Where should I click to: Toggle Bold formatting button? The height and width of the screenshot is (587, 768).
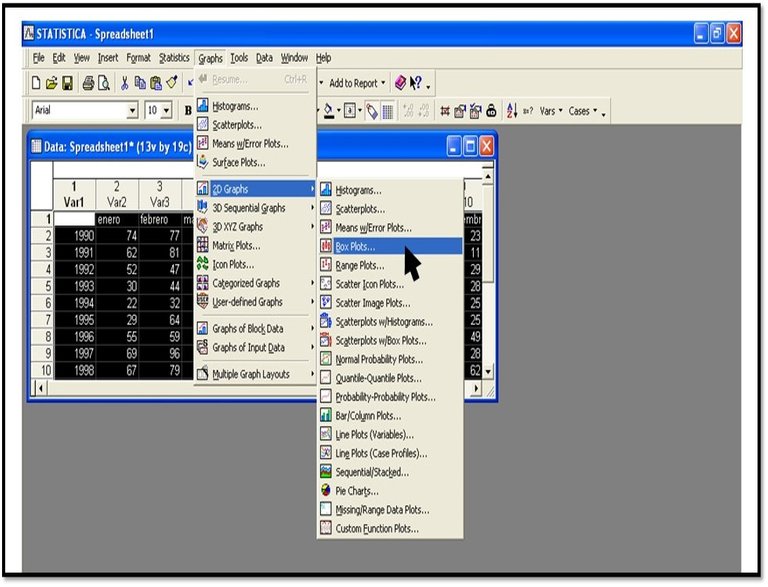188,111
